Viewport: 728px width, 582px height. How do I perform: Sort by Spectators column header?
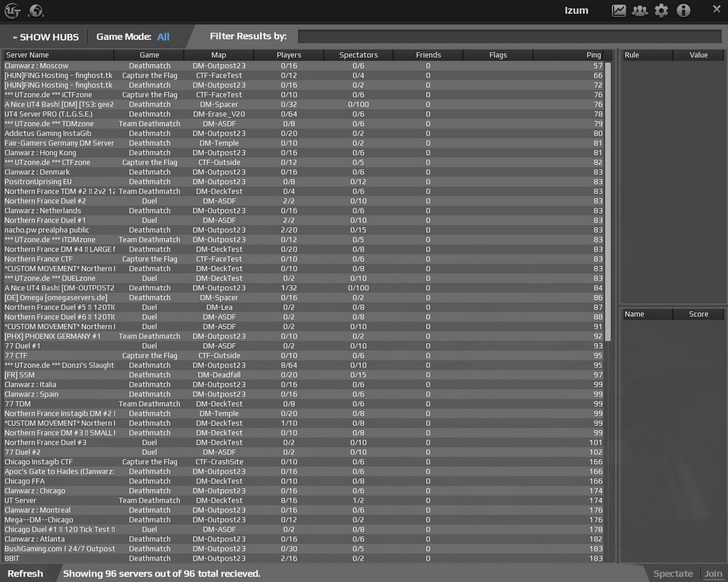[358, 55]
